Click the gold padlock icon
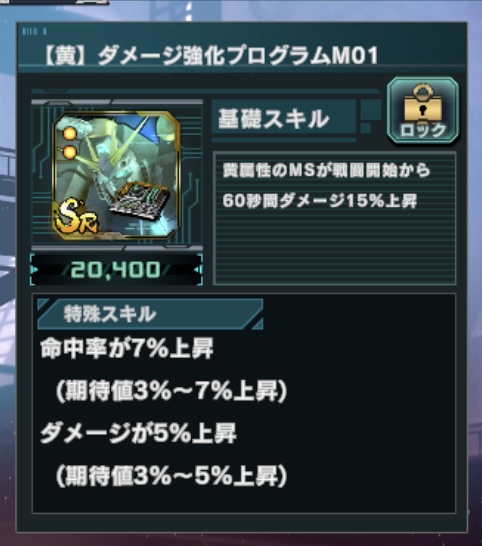This screenshot has height=546, width=482. [423, 103]
